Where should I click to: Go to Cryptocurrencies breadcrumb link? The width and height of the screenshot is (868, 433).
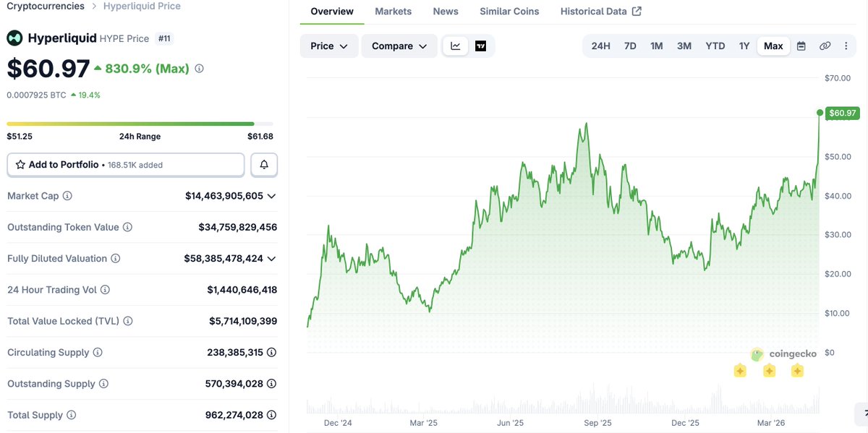click(x=46, y=6)
